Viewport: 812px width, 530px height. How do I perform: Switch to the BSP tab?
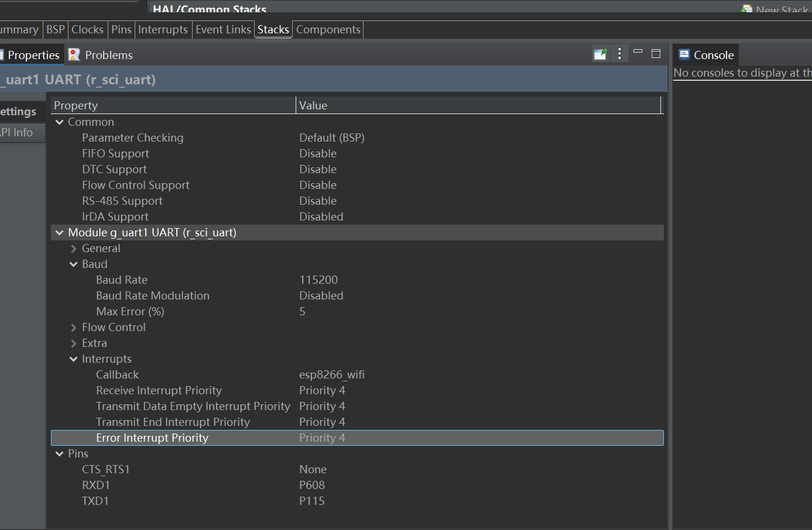pos(56,30)
